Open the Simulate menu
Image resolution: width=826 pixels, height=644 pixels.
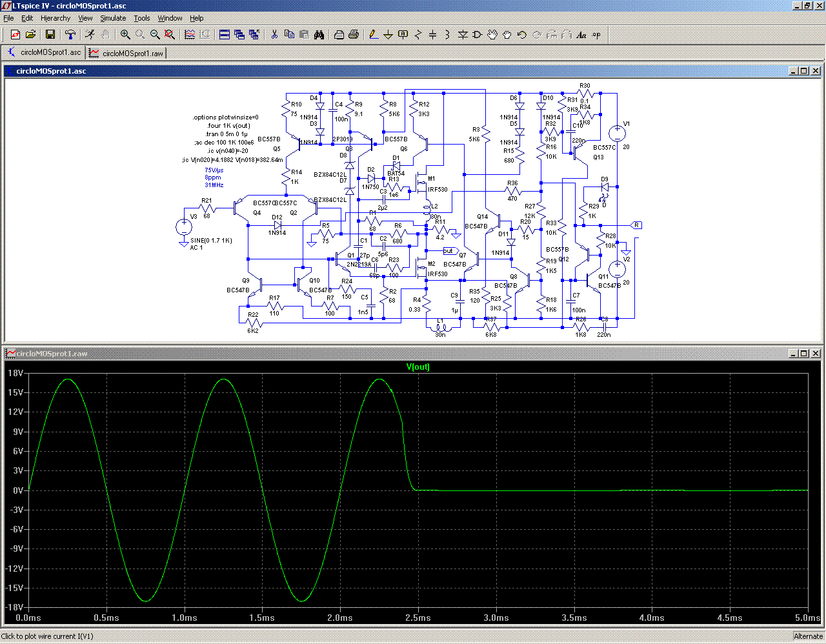click(113, 18)
